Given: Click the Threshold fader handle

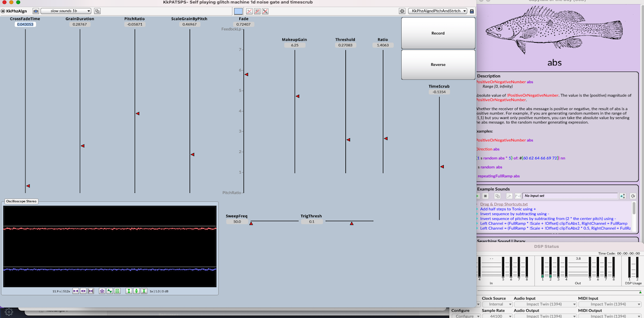Looking at the screenshot, I should (348, 139).
